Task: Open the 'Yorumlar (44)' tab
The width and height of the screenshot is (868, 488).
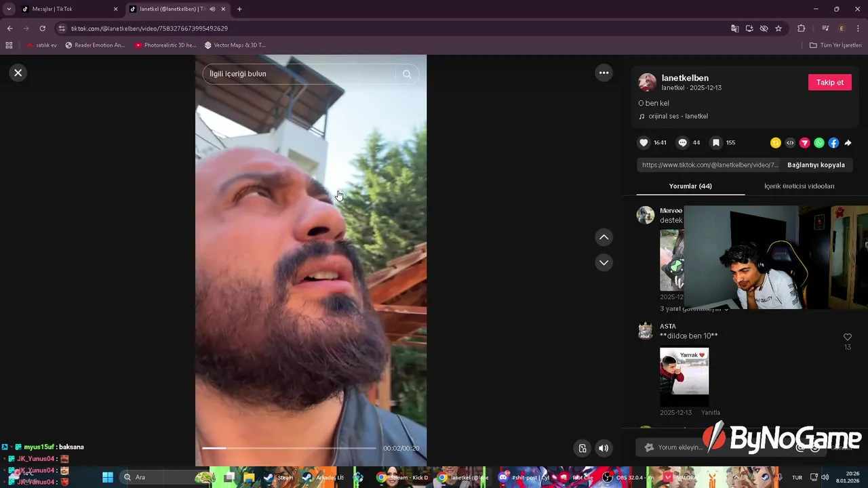Action: 690,186
